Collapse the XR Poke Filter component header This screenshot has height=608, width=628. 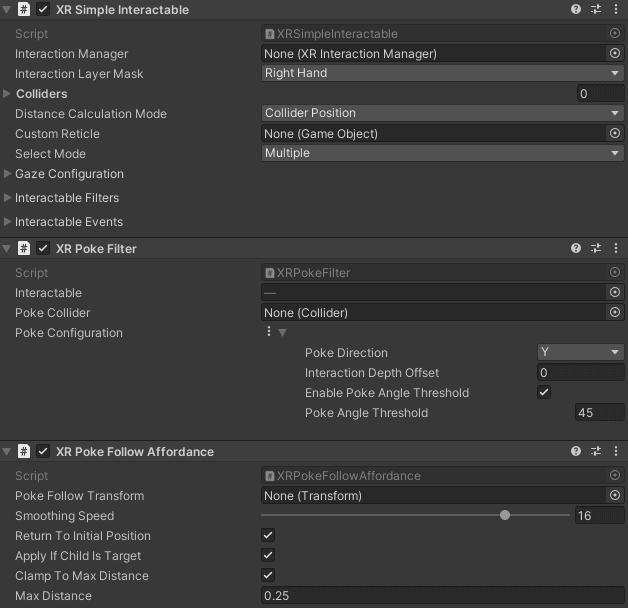pyautogui.click(x=7, y=248)
